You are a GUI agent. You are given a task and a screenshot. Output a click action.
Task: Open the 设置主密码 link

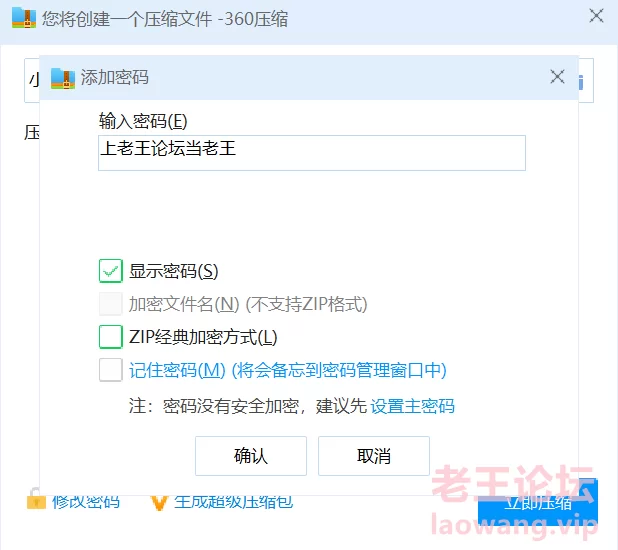pyautogui.click(x=412, y=406)
